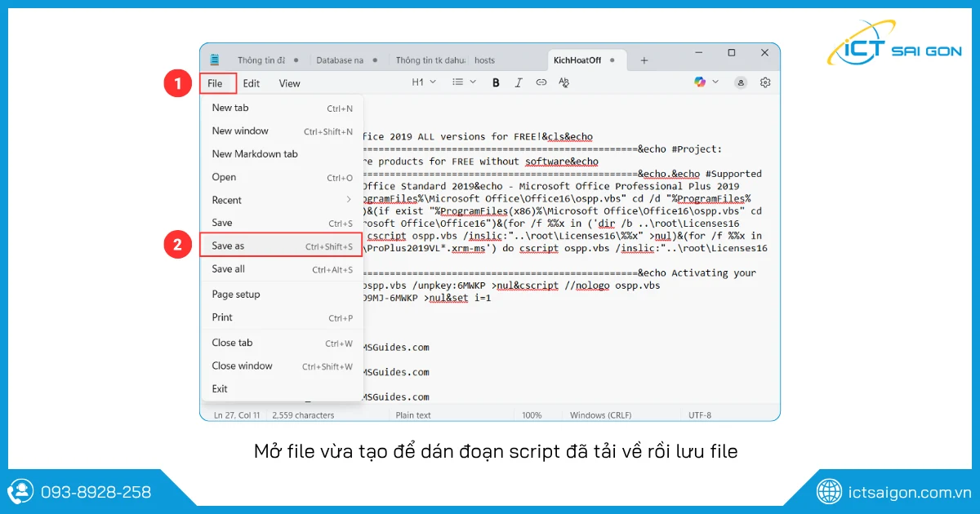Screen dimensions: 980x514
Task: Open the Edit menu
Action: click(252, 83)
